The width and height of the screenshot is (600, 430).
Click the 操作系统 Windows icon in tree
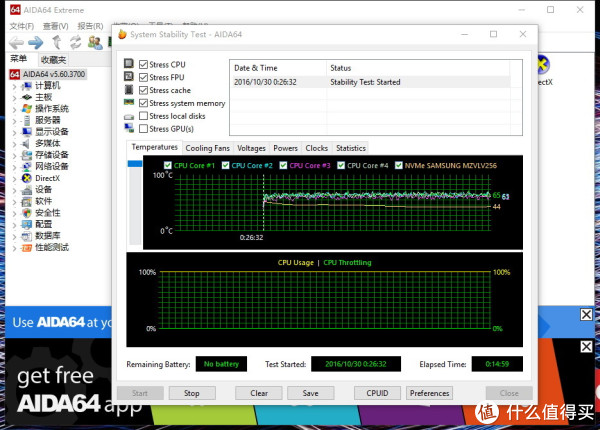point(26,109)
